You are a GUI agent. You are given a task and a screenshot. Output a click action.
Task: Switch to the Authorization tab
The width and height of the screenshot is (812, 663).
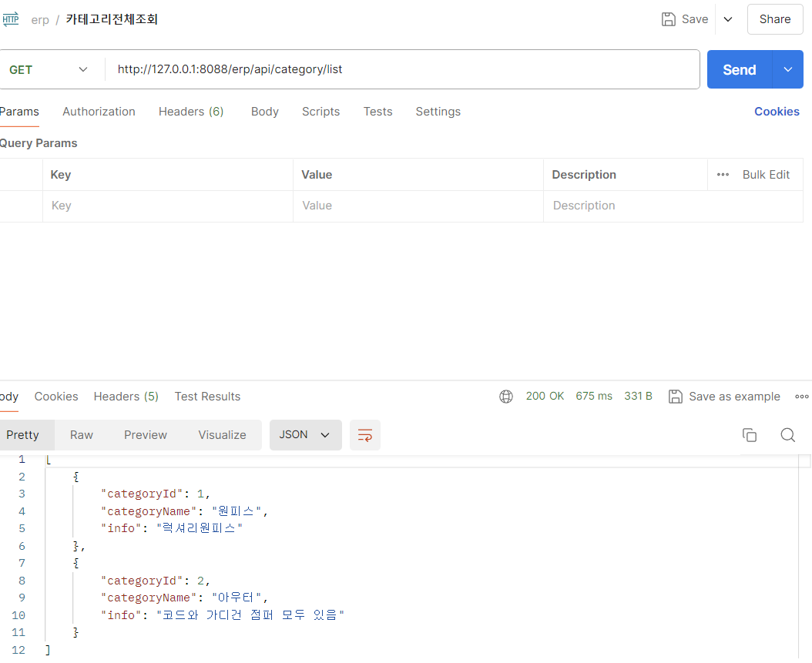(99, 112)
